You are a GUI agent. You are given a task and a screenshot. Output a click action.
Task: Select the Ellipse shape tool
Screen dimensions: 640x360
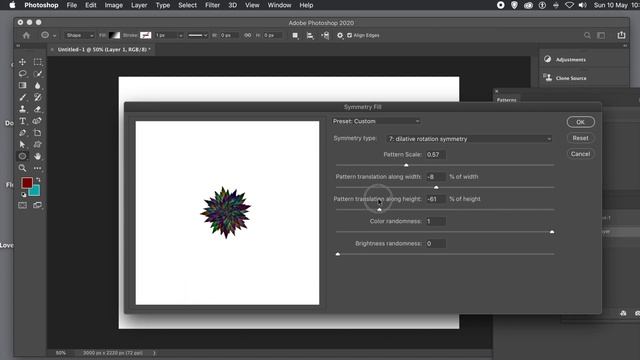pyautogui.click(x=22, y=156)
